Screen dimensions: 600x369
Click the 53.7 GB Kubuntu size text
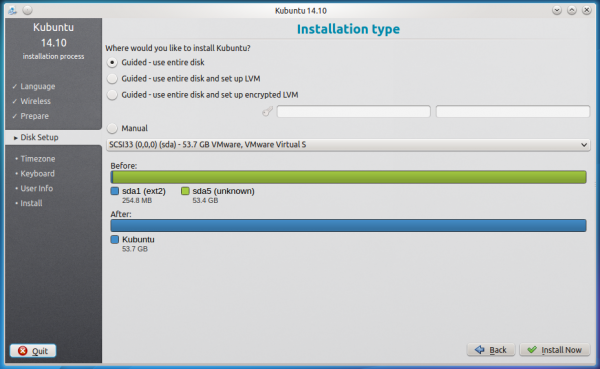(x=135, y=249)
